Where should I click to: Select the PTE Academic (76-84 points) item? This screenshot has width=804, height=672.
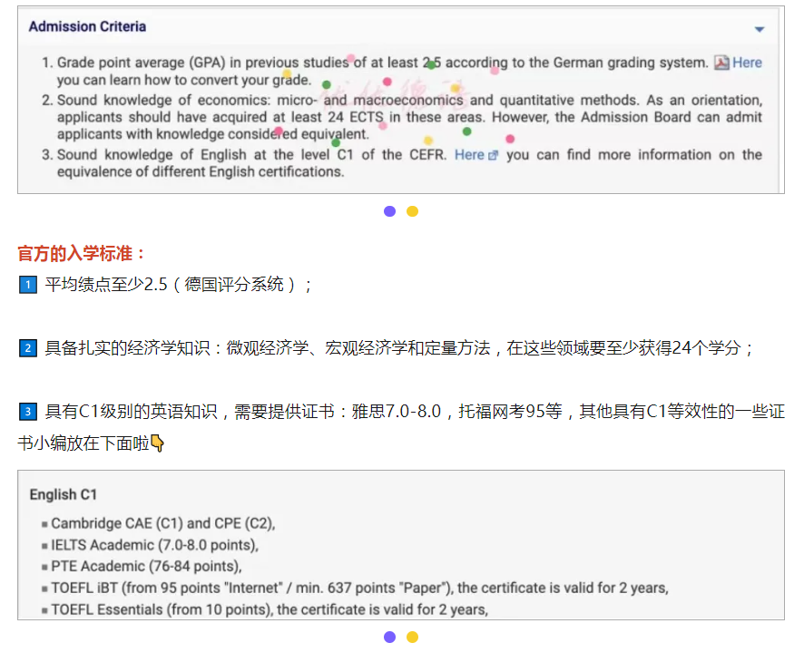pos(147,567)
